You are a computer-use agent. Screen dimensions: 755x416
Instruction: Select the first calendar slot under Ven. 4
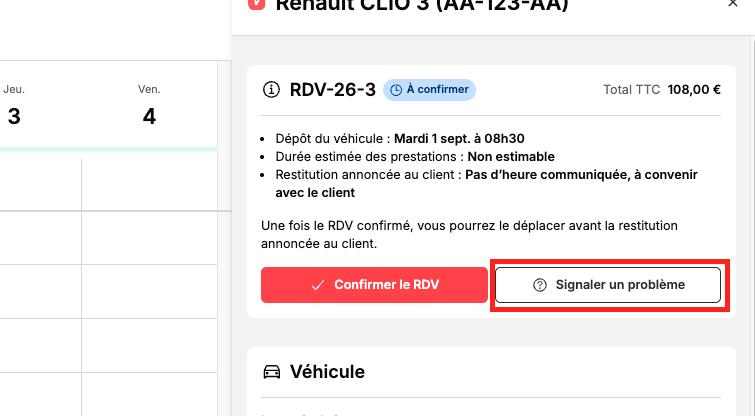(149, 185)
